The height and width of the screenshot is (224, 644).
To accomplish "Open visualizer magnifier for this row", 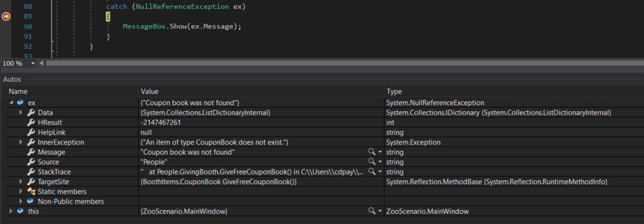I will [x=371, y=211].
